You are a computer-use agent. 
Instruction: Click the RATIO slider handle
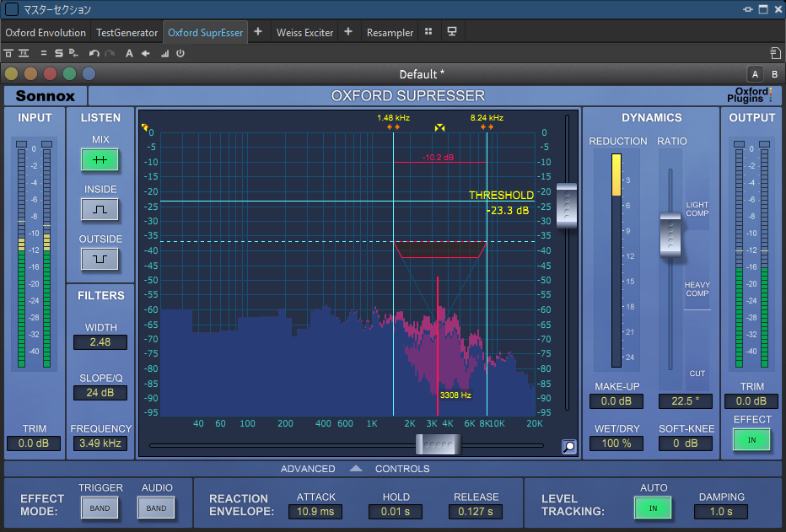pos(670,234)
